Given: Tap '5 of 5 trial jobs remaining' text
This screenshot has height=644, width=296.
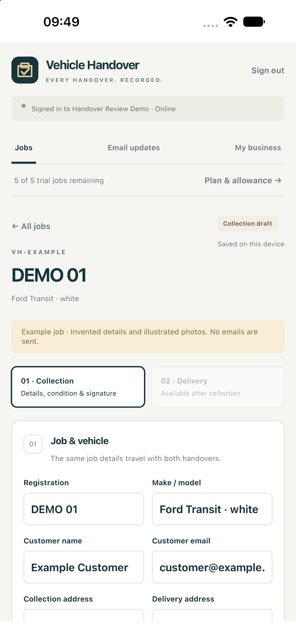Looking at the screenshot, I should click(x=59, y=181).
